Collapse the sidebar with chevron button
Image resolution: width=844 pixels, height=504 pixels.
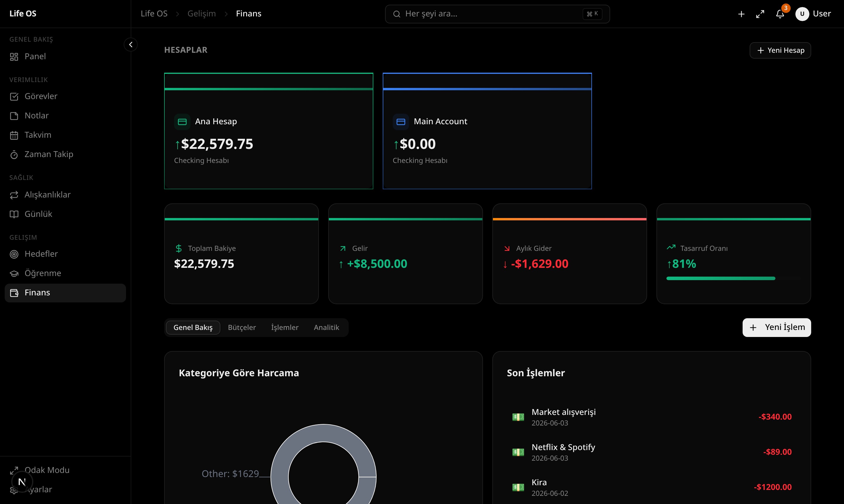(x=131, y=45)
